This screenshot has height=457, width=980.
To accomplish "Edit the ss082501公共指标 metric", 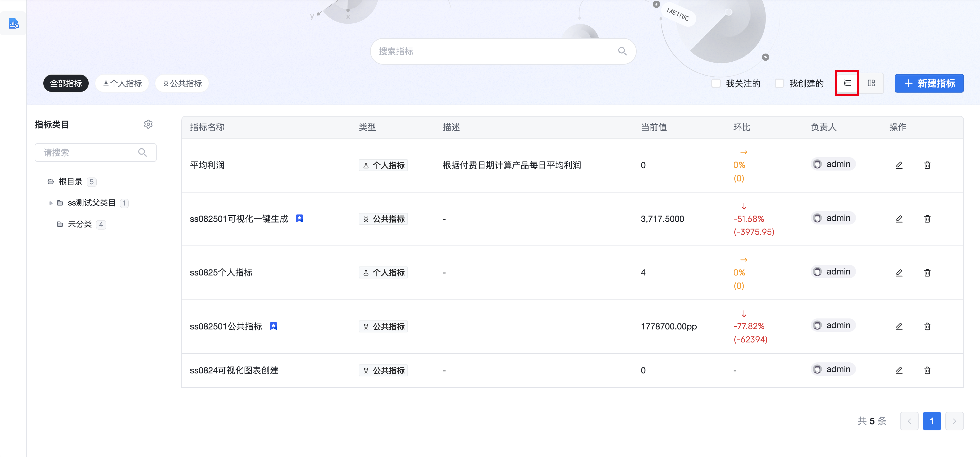I will pos(899,326).
